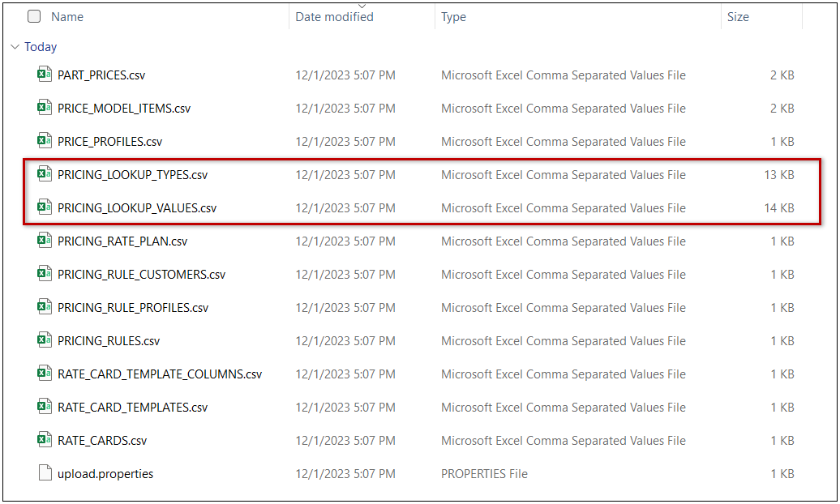Click the Excel icon beside PRICING_RULE_CUSTOMERS.csv

point(45,274)
